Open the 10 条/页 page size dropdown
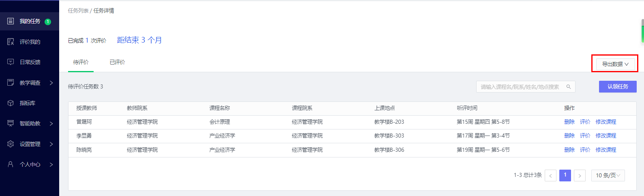 coord(608,175)
